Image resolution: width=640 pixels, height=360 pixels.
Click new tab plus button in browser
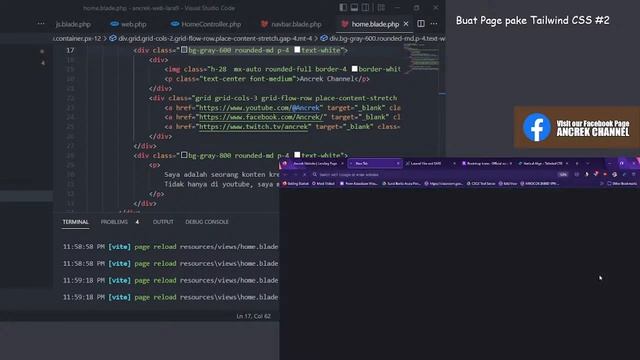tap(577, 163)
